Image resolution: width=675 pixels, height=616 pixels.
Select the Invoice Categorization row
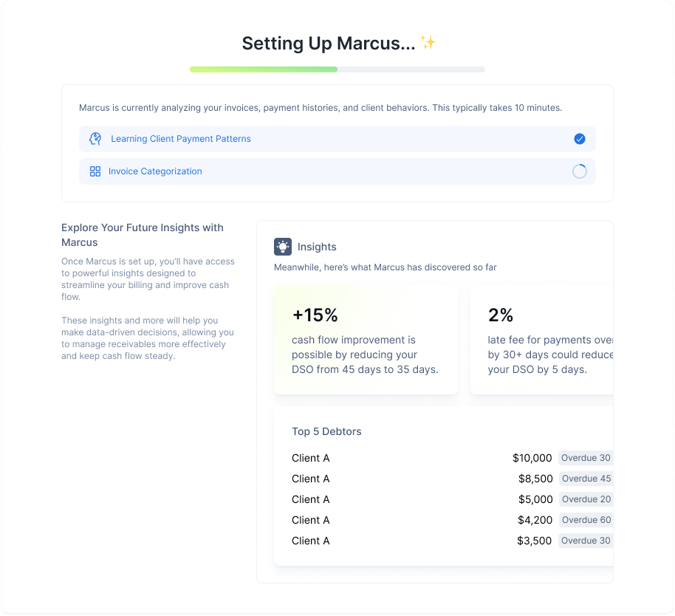(x=337, y=171)
